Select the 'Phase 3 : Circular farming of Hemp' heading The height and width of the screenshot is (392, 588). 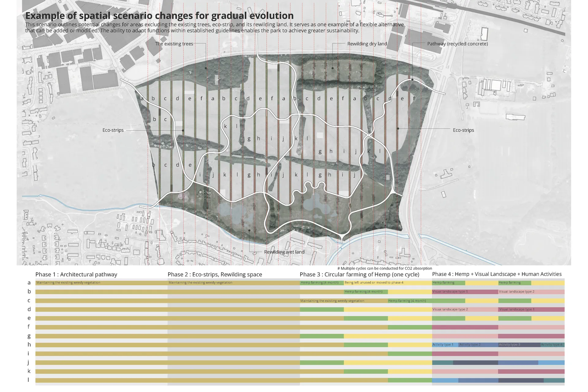[x=359, y=274]
